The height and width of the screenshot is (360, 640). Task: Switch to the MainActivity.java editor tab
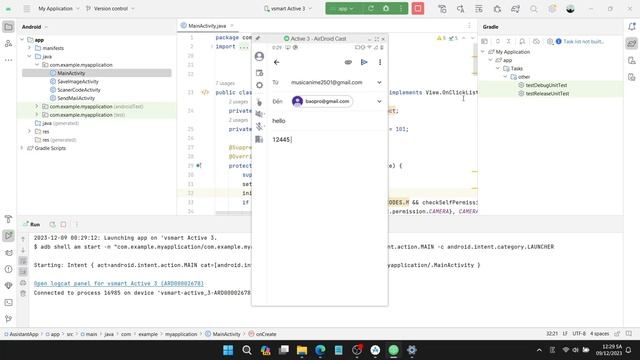pos(207,26)
